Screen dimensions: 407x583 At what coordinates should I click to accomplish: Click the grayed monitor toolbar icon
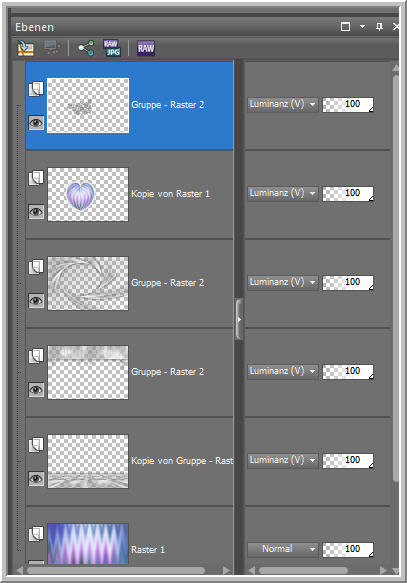pyautogui.click(x=52, y=48)
